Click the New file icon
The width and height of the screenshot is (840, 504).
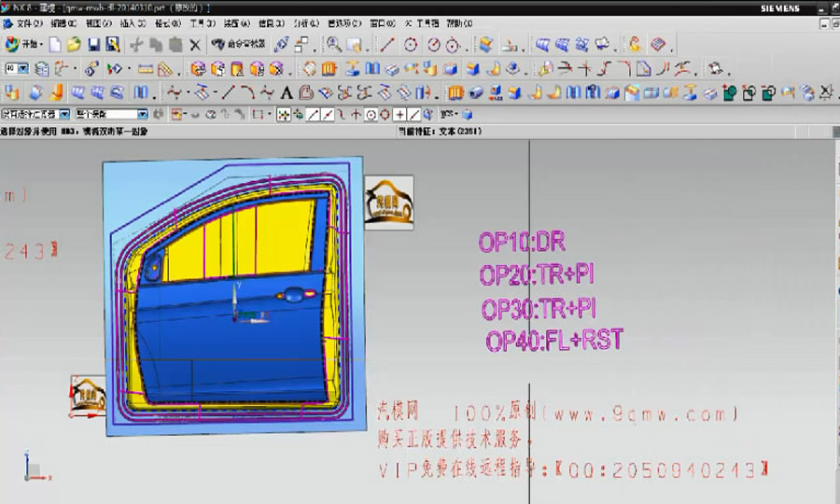coord(55,44)
